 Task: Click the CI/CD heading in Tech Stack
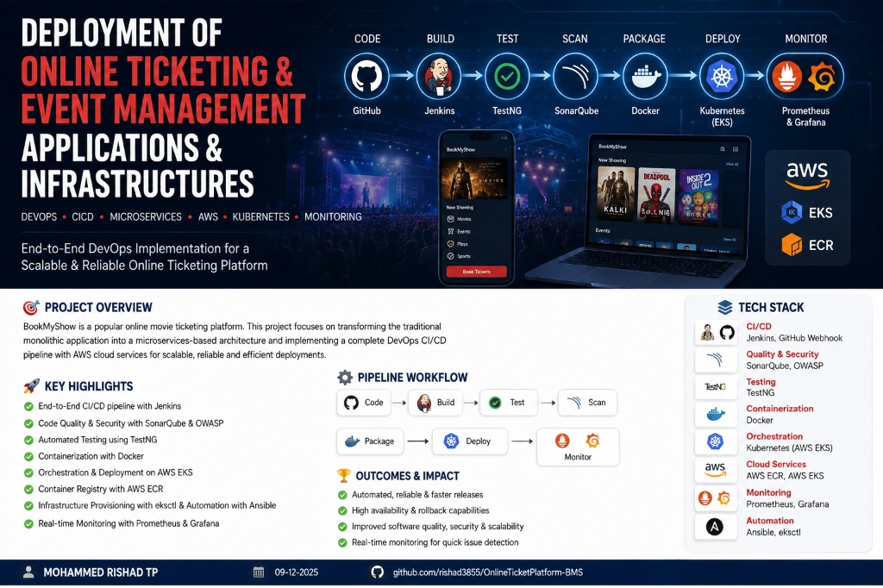(x=759, y=326)
